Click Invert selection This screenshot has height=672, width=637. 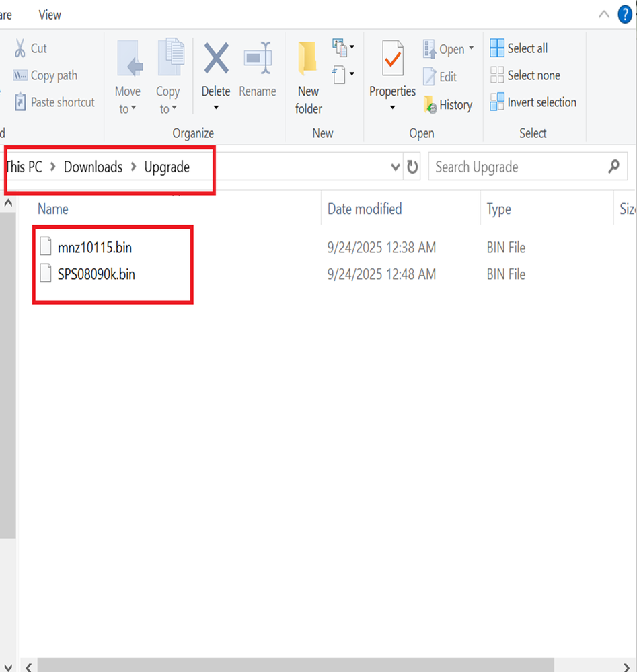(533, 102)
